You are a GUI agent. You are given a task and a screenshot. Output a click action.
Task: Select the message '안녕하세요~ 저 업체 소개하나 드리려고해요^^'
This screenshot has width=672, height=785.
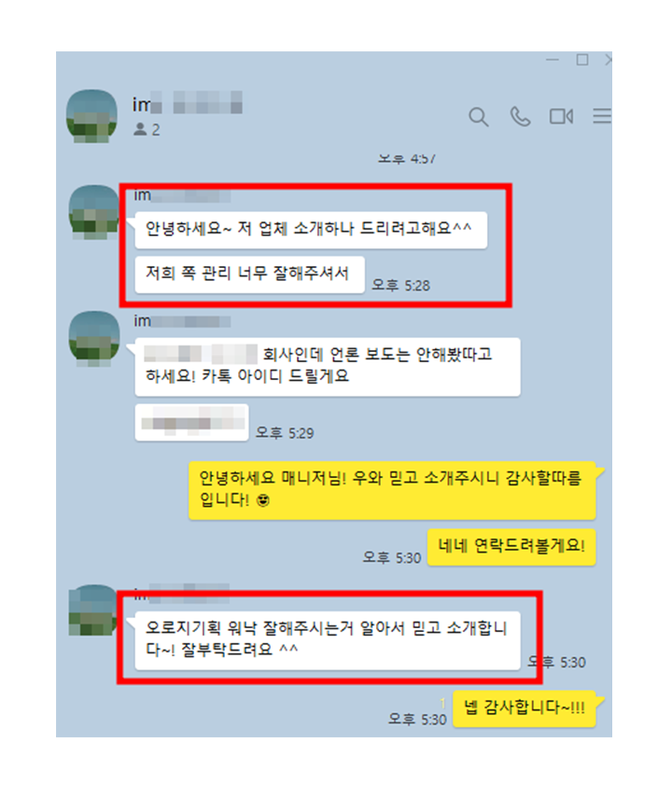311,230
